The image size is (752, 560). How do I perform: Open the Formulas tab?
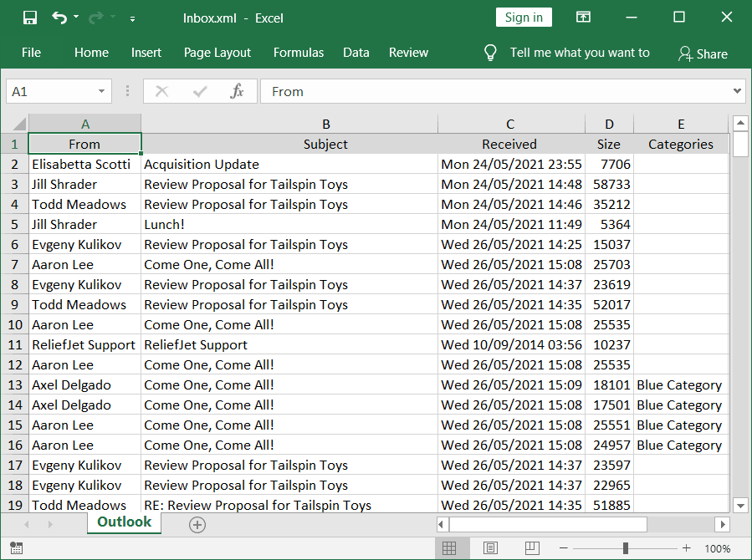pos(299,53)
